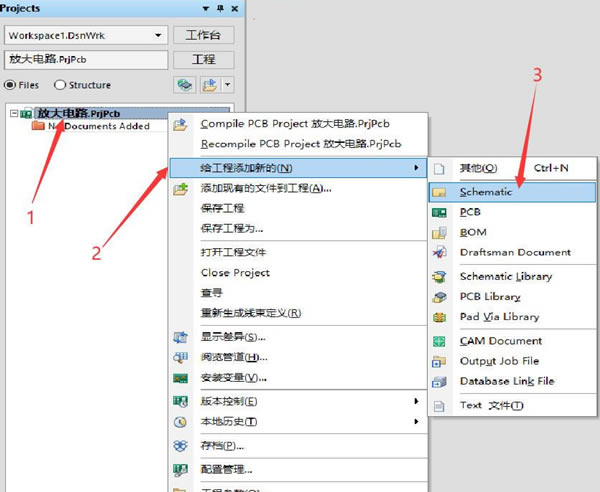Viewport: 600px width, 492px height.
Task: Open the Workspace1.DsnWrk dropdown
Action: pos(157,36)
